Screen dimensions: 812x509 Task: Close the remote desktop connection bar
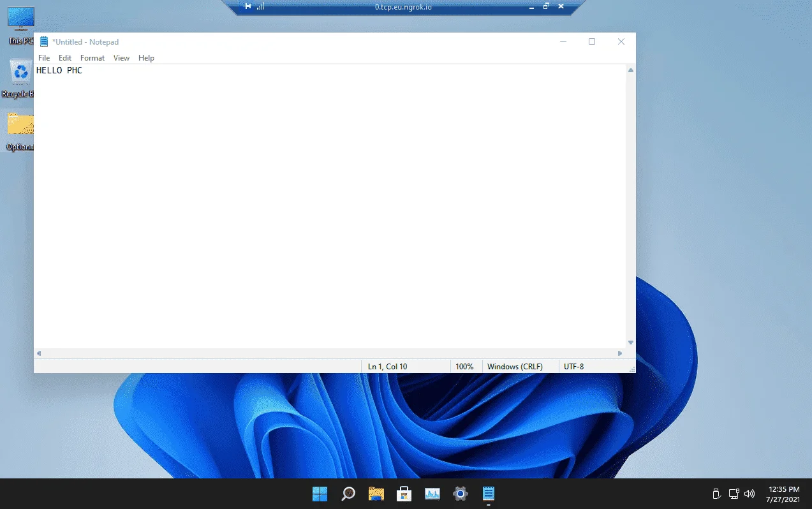561,6
